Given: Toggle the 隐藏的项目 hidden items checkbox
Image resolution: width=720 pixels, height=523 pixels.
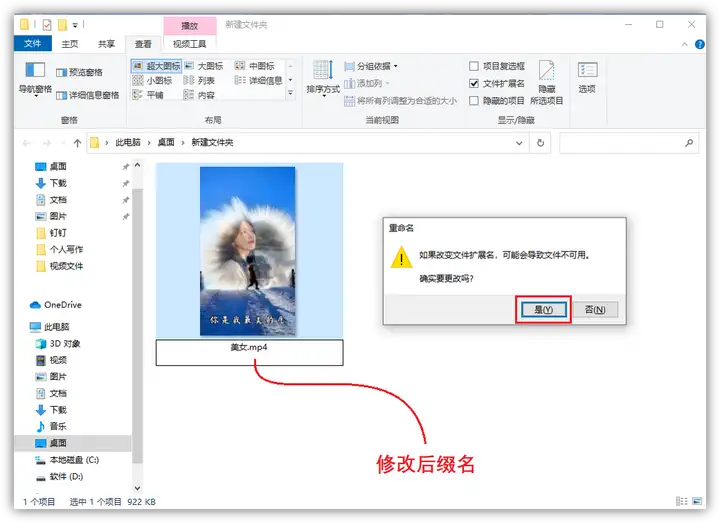Looking at the screenshot, I should [474, 100].
